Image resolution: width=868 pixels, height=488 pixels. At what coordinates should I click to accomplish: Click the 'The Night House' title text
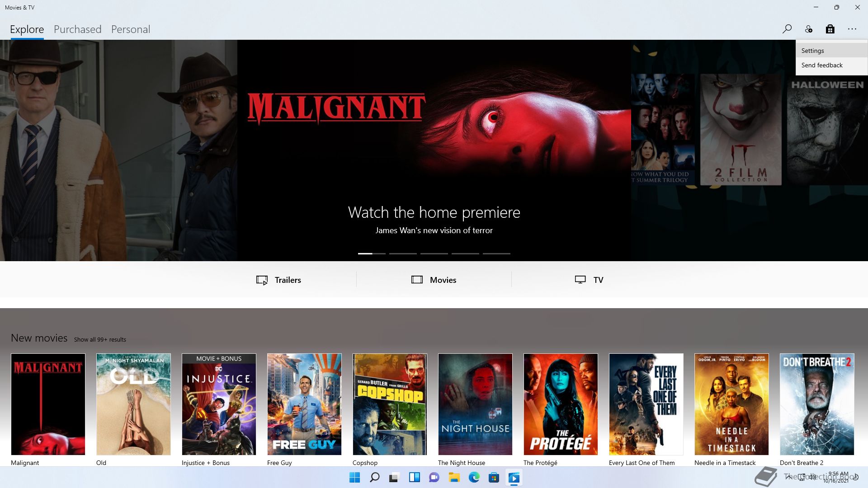[x=462, y=463]
